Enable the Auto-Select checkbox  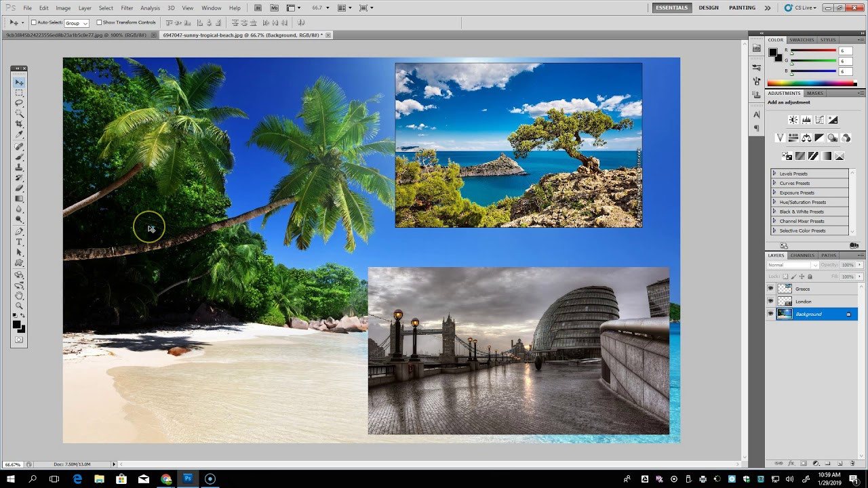coord(34,22)
